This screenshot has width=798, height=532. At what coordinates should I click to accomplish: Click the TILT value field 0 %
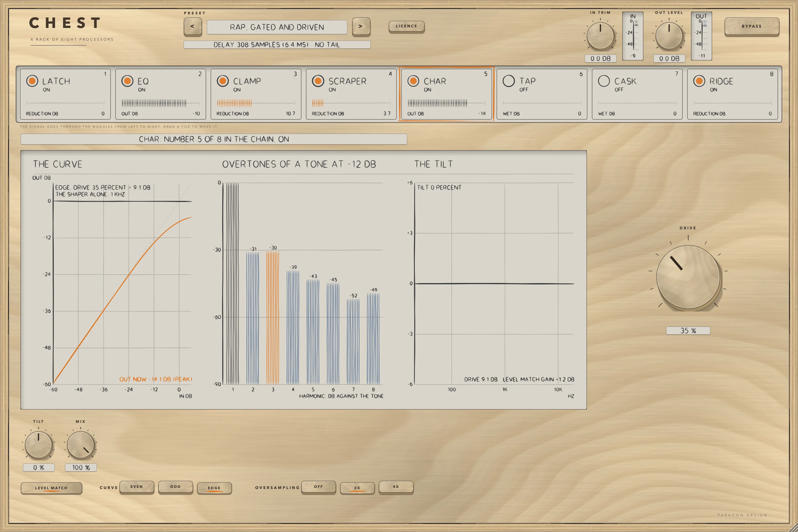click(39, 467)
